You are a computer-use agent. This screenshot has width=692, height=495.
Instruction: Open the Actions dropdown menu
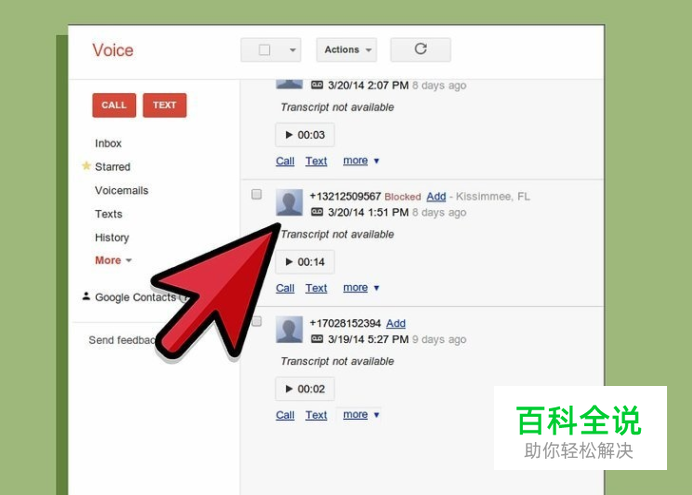tap(346, 50)
